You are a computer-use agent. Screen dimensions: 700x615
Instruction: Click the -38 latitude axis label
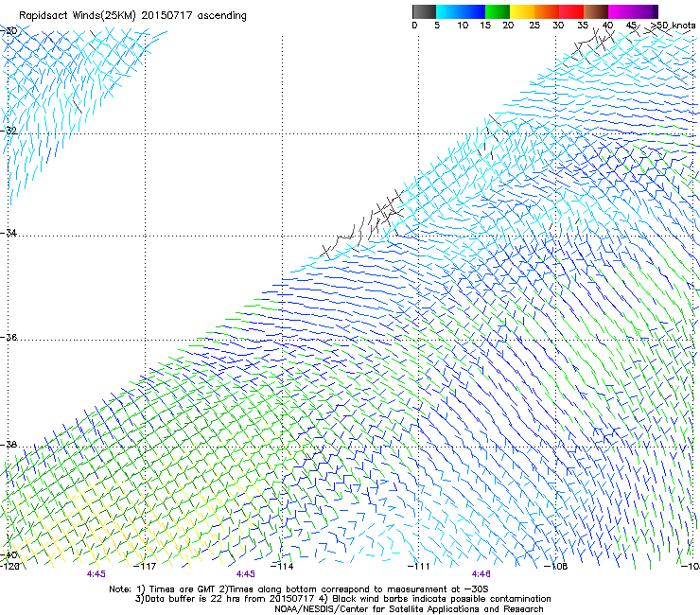9,445
